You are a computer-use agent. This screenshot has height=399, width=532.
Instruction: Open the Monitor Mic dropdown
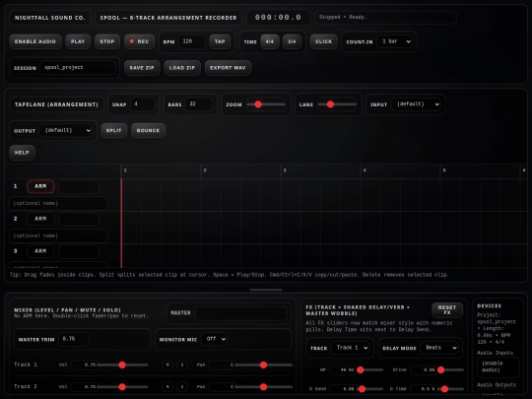pyautogui.click(x=214, y=339)
